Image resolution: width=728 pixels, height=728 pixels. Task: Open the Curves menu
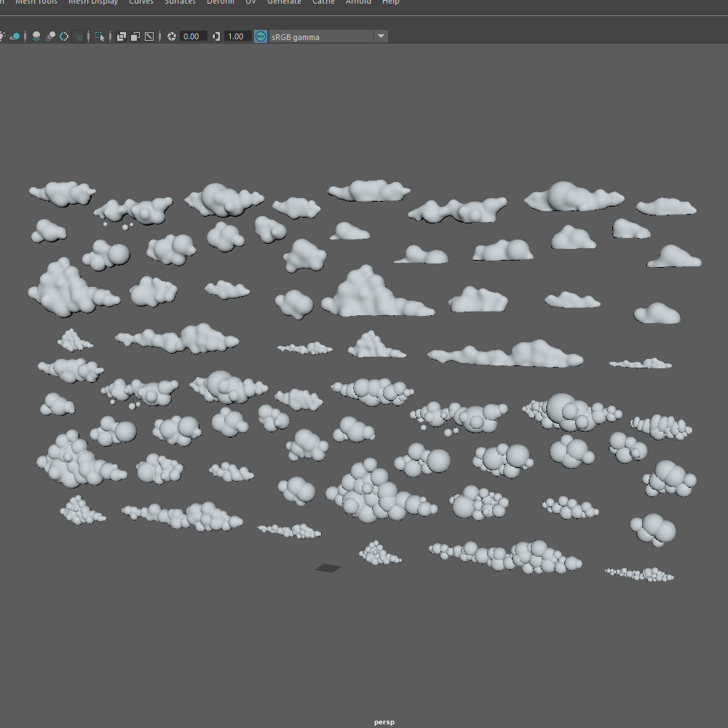pos(141,2)
